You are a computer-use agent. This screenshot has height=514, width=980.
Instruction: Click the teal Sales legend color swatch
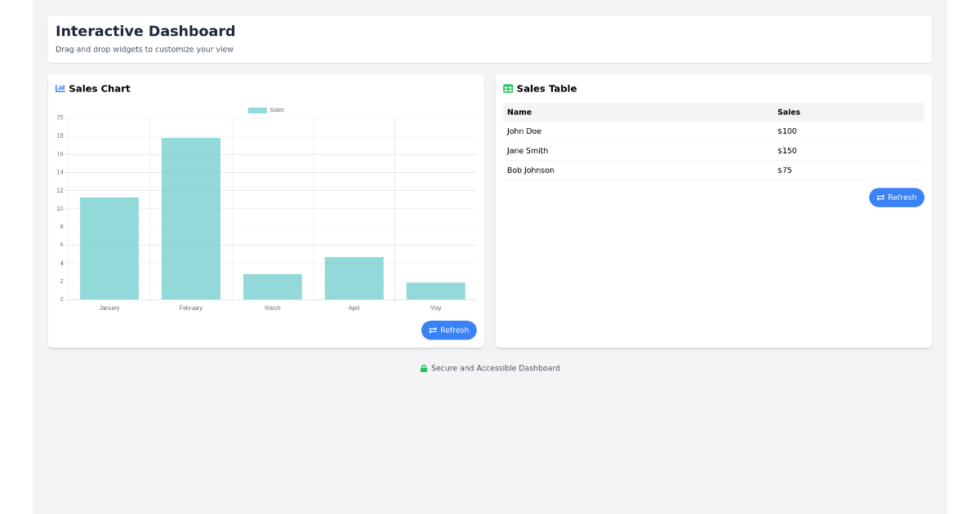(x=256, y=109)
